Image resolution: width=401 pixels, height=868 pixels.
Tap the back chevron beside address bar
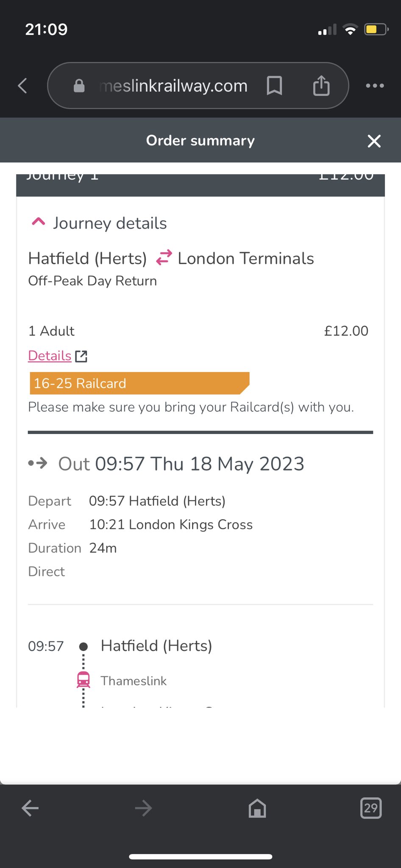tap(23, 86)
